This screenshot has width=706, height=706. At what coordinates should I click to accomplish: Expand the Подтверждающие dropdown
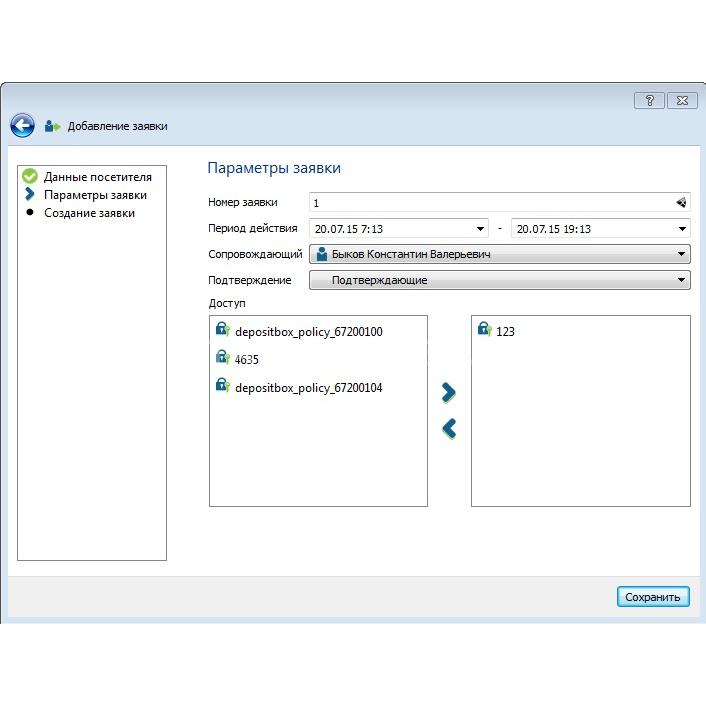pos(499,280)
